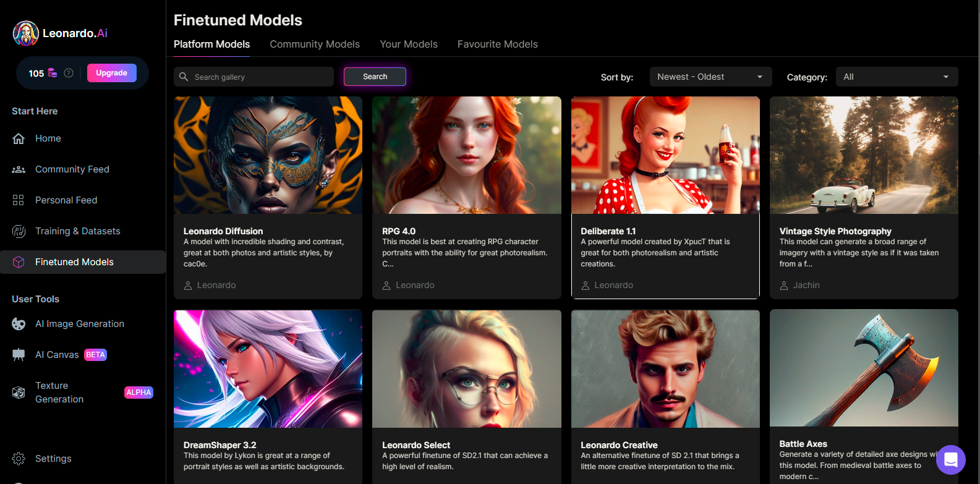This screenshot has height=484, width=980.
Task: Select the Training & Datasets icon
Action: click(x=19, y=231)
